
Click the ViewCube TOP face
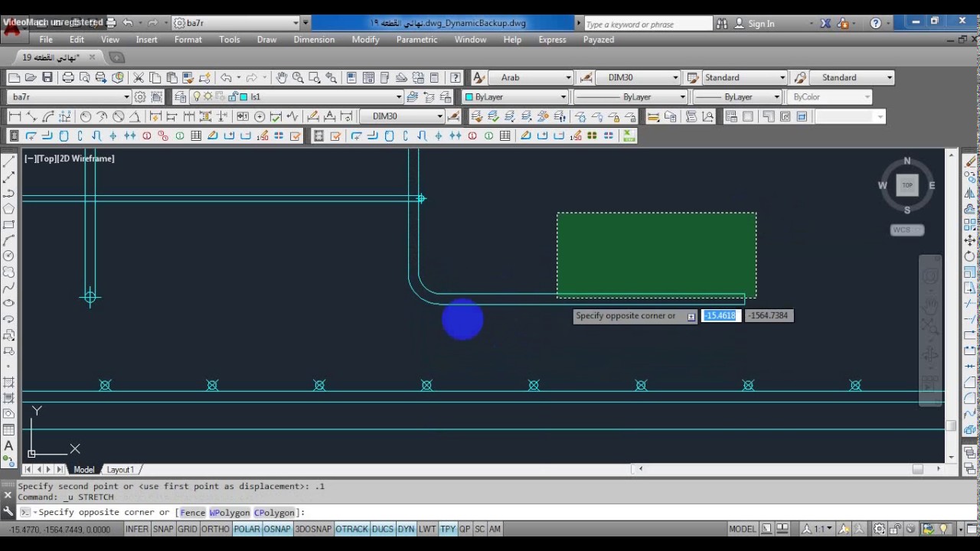tap(907, 185)
